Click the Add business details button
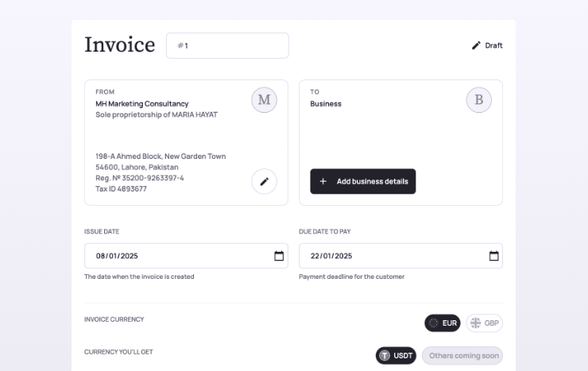The width and height of the screenshot is (588, 371). [362, 181]
